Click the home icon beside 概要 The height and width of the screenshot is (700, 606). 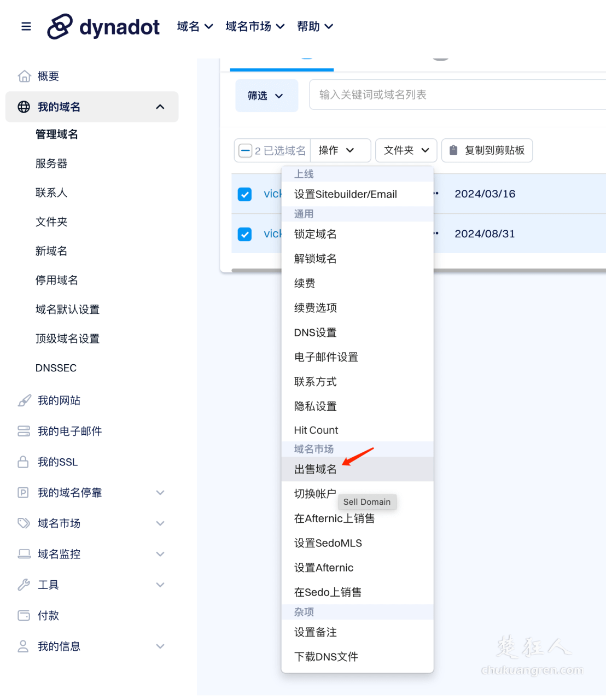point(25,76)
